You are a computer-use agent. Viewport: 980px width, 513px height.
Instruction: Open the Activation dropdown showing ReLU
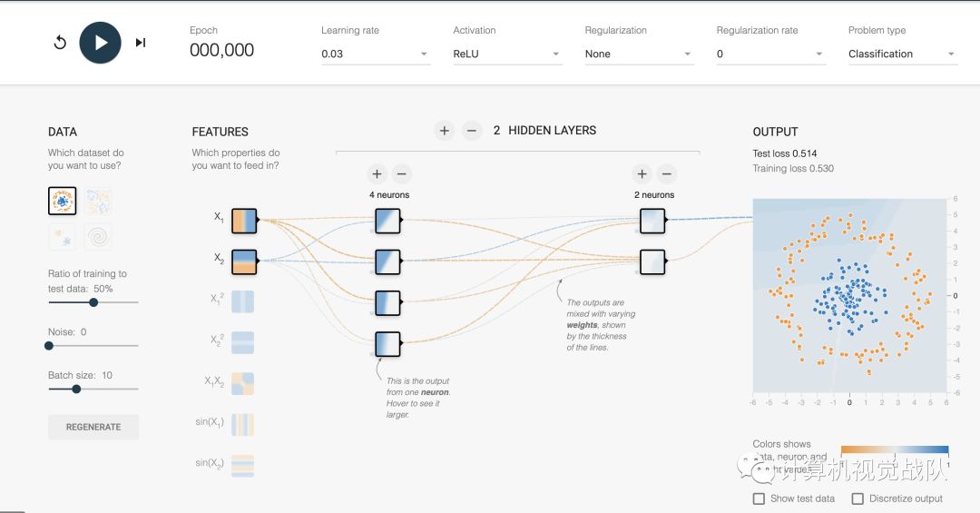tap(506, 54)
